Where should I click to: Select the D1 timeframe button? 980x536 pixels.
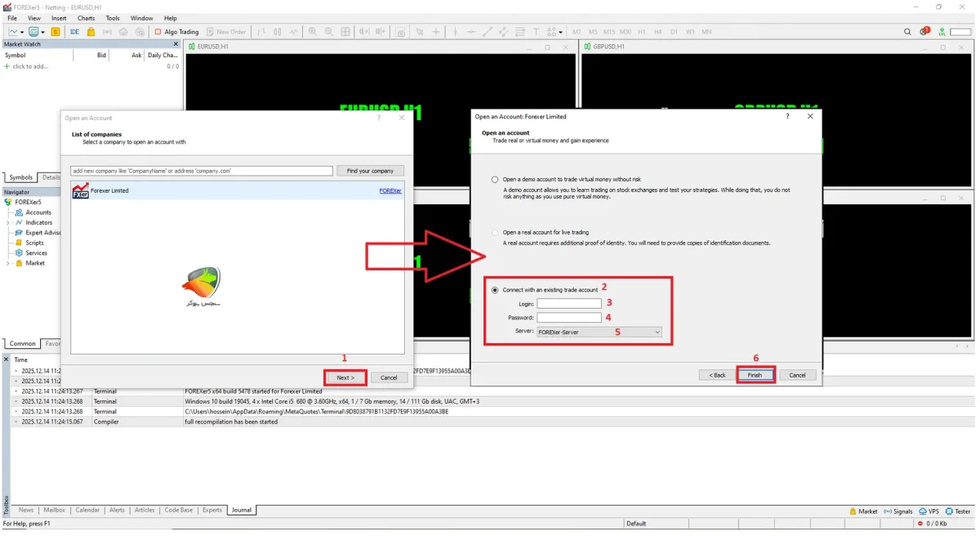pyautogui.click(x=674, y=32)
